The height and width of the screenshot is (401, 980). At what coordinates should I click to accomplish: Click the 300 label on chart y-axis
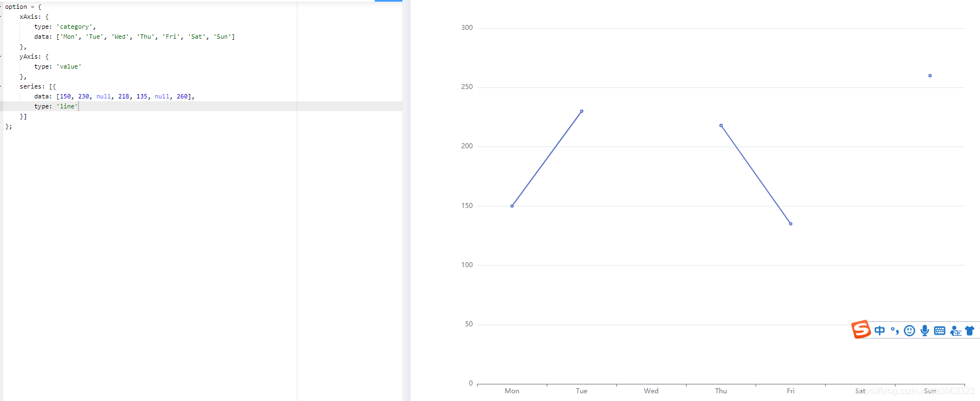click(467, 28)
